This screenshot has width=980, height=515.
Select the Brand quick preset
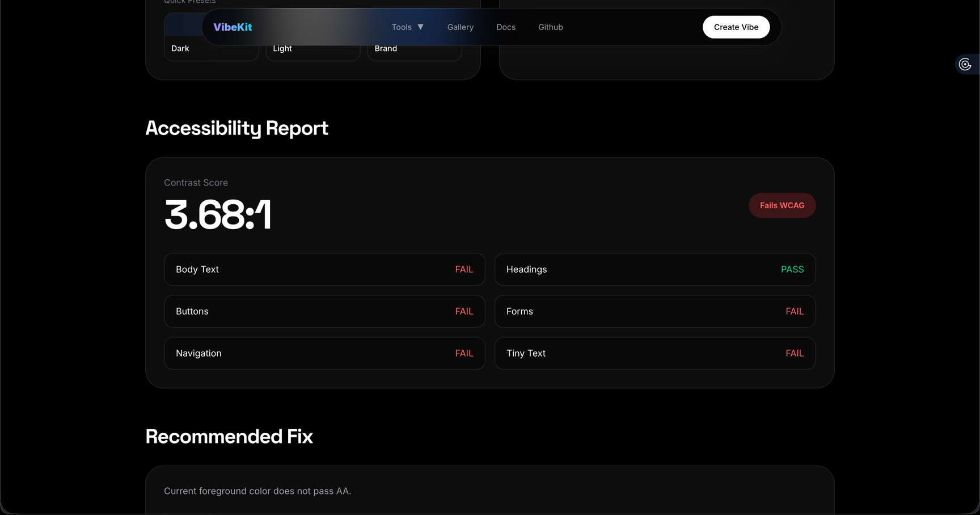coord(415,49)
